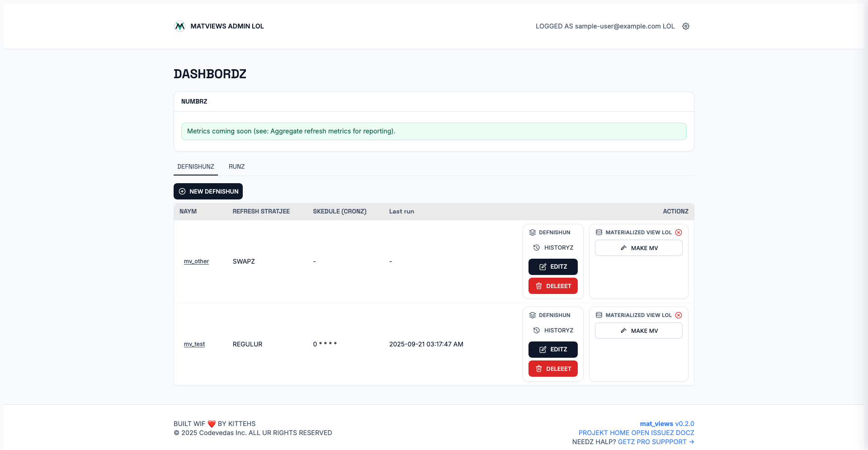Screen dimensions: 868x450
Task: Follow the GETZ PRO SUPPPORT link
Action: point(656,442)
